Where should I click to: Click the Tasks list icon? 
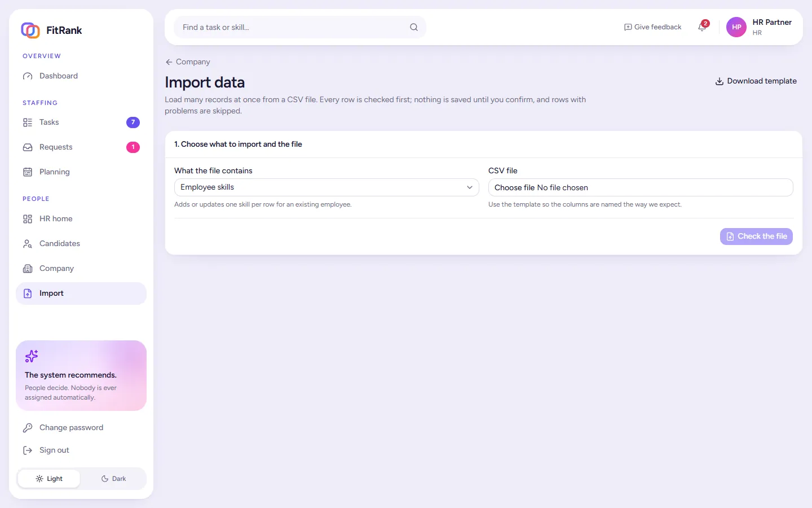tap(28, 122)
